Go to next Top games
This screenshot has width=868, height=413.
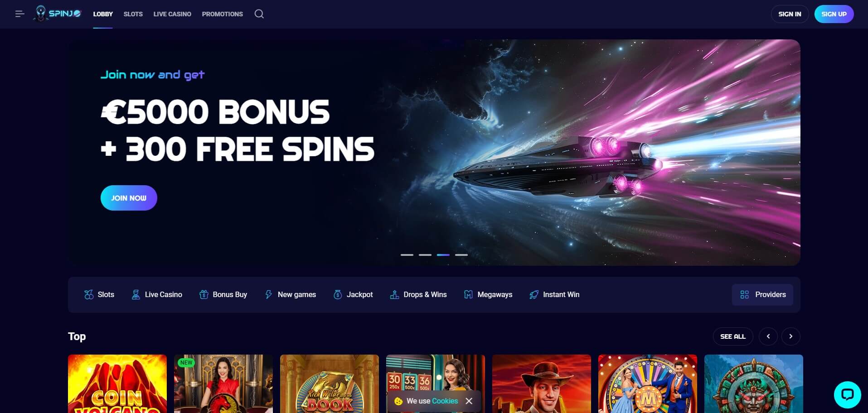click(791, 336)
